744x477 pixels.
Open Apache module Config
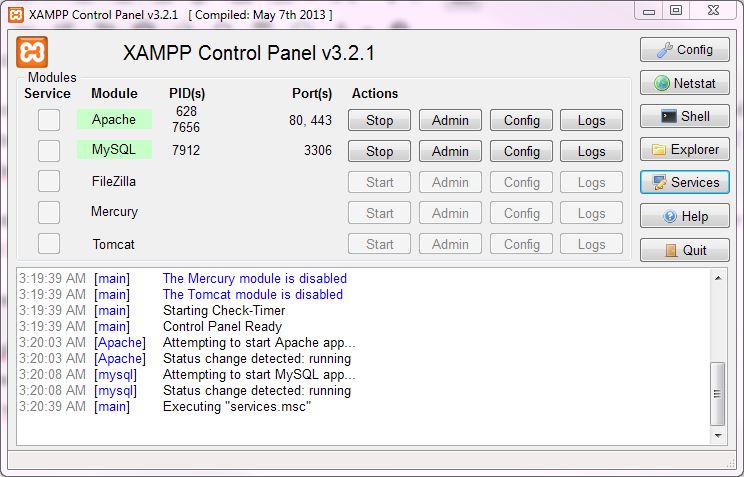click(x=521, y=121)
